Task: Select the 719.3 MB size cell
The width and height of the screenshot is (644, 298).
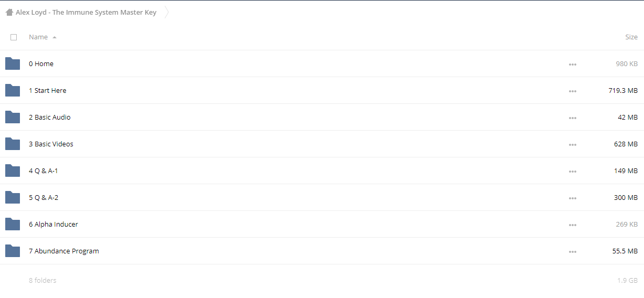Action: (623, 90)
